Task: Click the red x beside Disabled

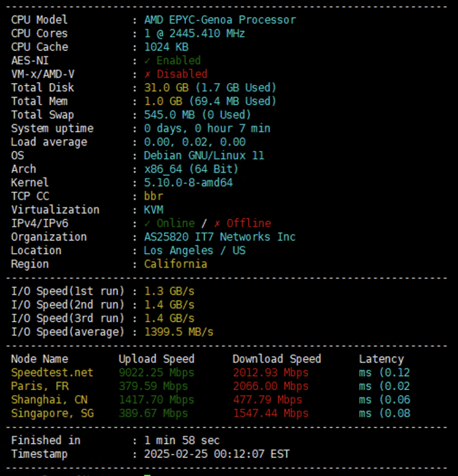Action: point(147,74)
